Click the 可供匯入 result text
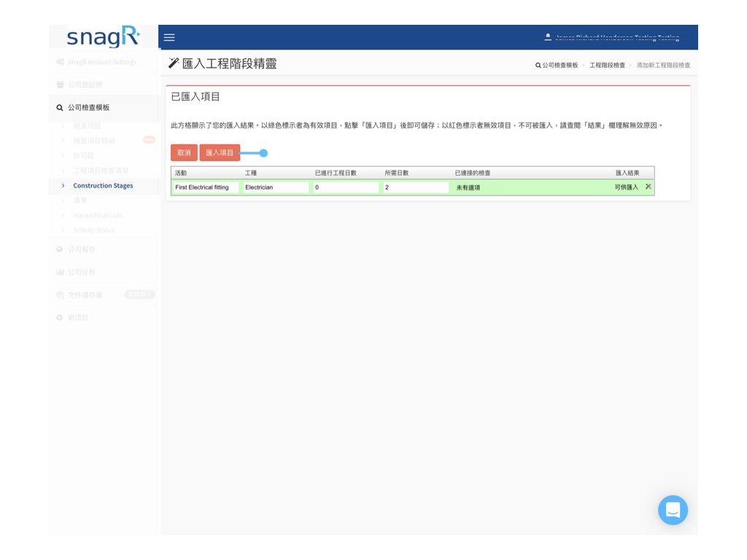Viewport: 747px width, 560px height. [x=626, y=187]
